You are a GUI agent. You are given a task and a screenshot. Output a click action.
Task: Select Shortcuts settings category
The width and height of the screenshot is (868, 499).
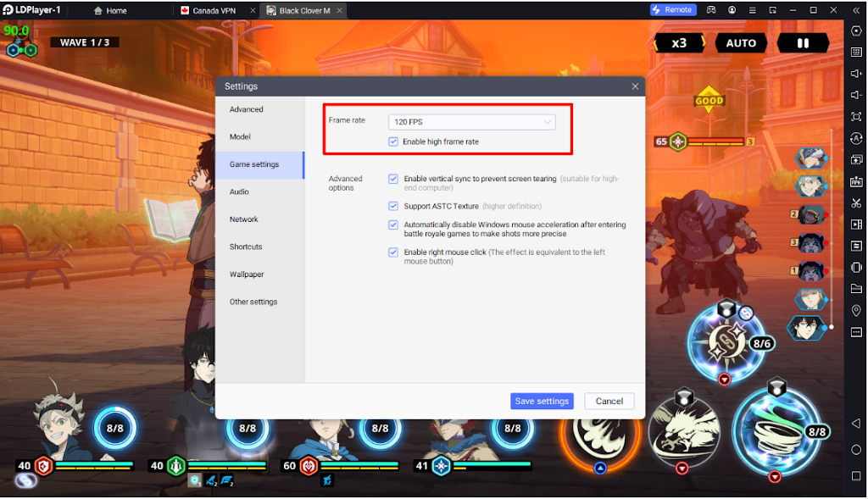point(260,247)
